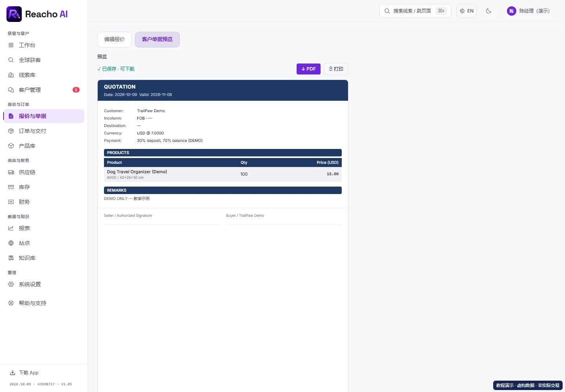Click the Date and Valid line in header
This screenshot has width=565, height=392.
point(138,95)
